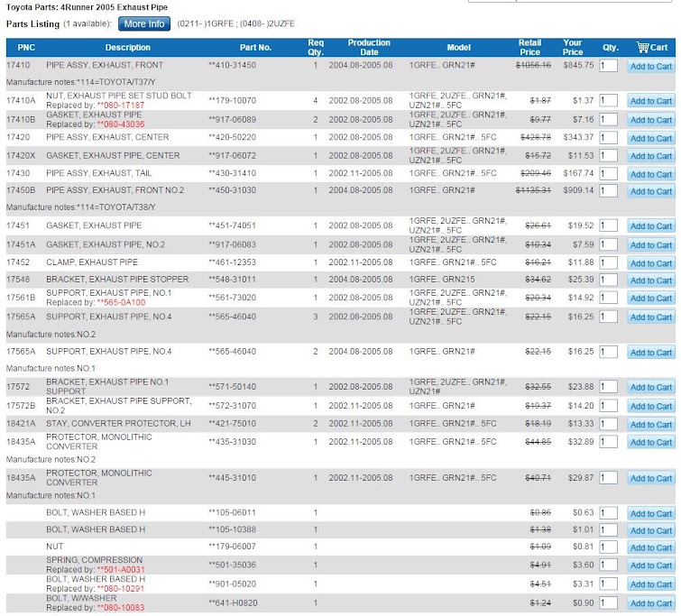
Task: Select part number **445-31010
Action: click(x=233, y=478)
